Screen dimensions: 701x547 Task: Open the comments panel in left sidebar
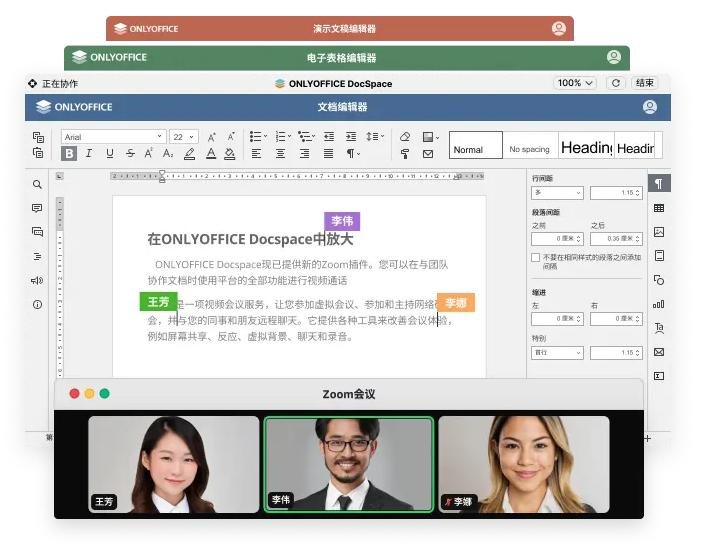pyautogui.click(x=38, y=208)
